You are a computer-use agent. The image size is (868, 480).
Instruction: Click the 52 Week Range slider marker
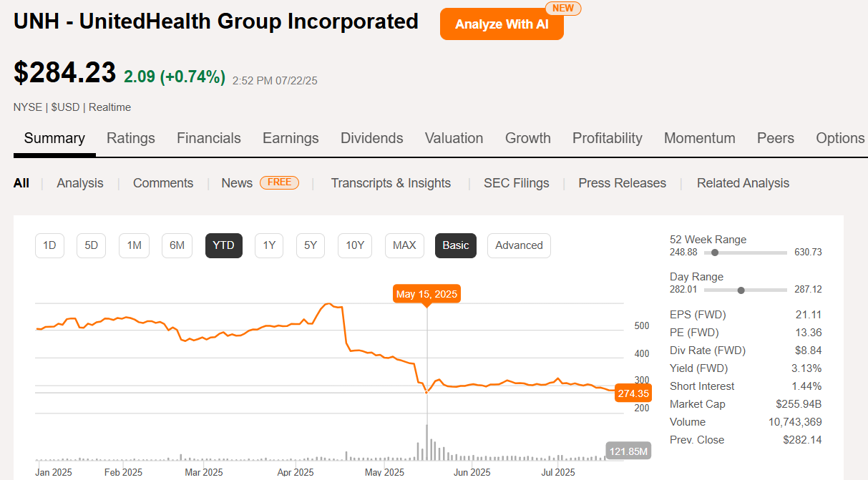(x=715, y=253)
